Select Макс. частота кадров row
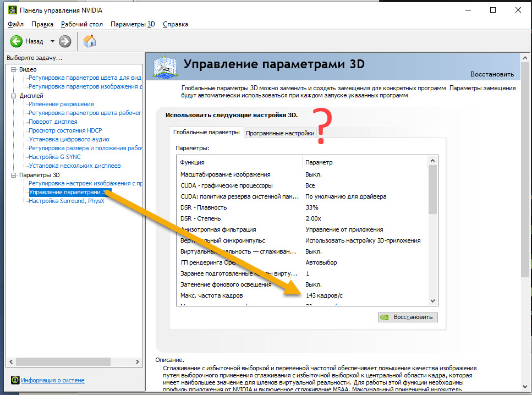This screenshot has width=532, height=395. pyautogui.click(x=302, y=295)
